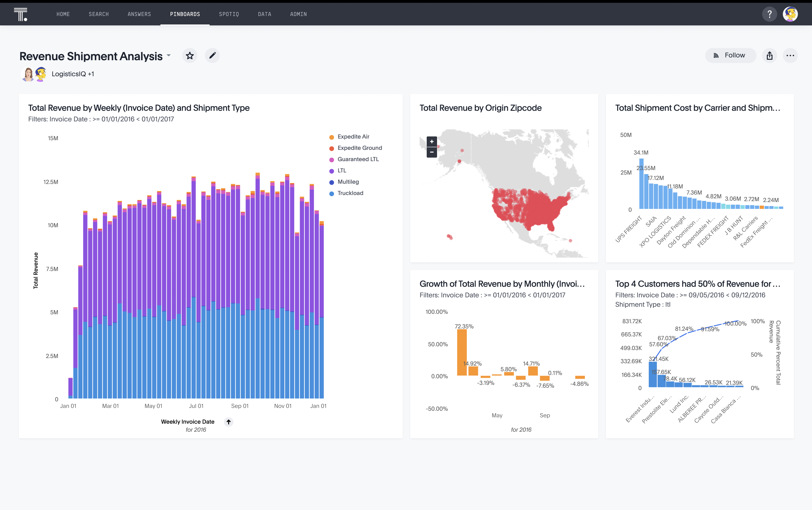
Task: Expand the Revenue Shipment Analysis title dropdown
Action: [169, 56]
